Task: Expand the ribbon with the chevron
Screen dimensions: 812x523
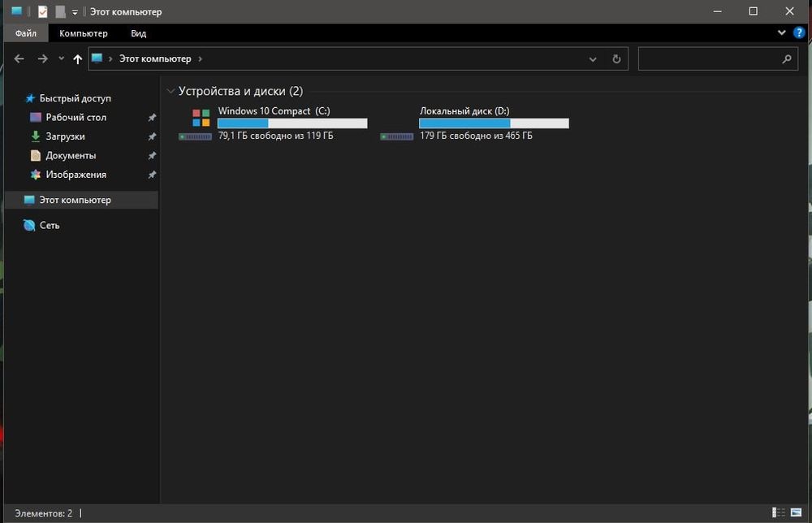Action: click(781, 32)
